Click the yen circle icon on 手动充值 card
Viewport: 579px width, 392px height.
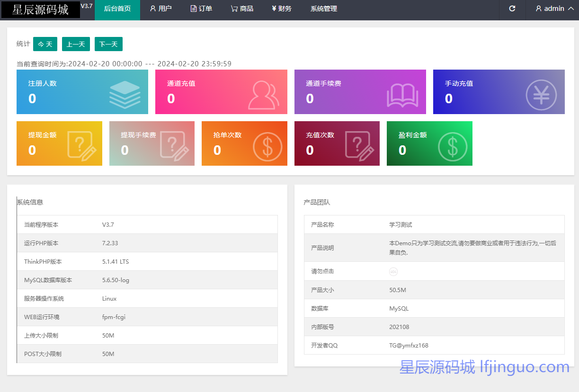[x=541, y=95]
